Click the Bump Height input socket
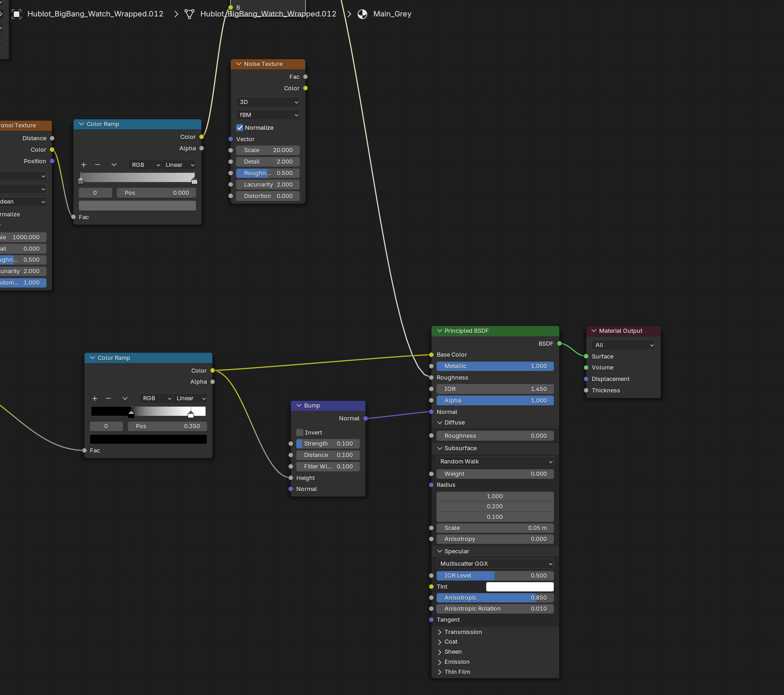784x695 pixels. 291,478
